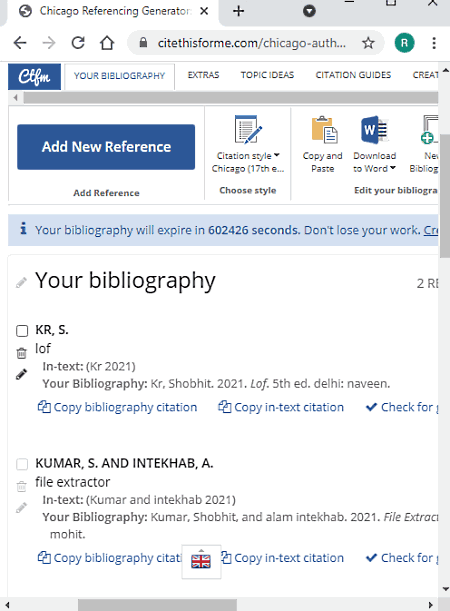Edit the KR, S. reference with pencil icon
The image size is (450, 611).
click(21, 374)
